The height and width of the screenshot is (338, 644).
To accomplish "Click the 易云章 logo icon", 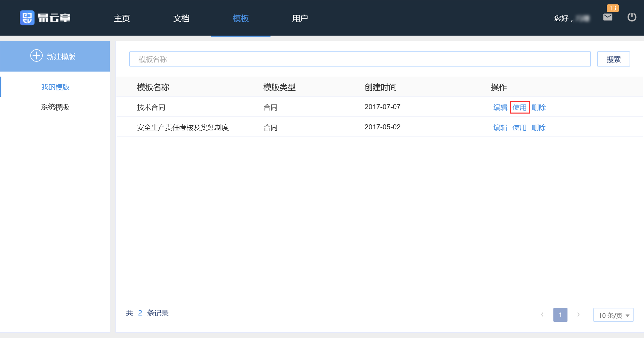I will click(x=27, y=18).
